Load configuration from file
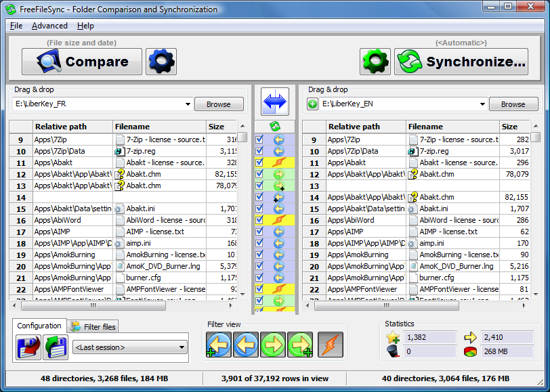Screen dimensions: 550x392 click(x=56, y=347)
